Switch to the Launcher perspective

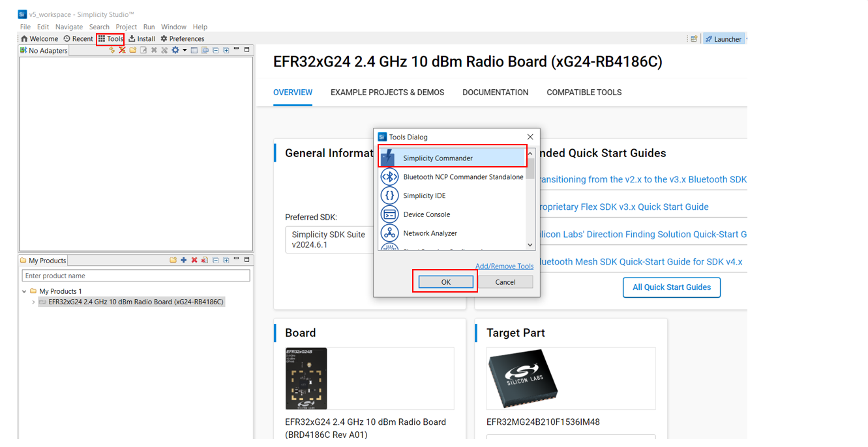[723, 38]
